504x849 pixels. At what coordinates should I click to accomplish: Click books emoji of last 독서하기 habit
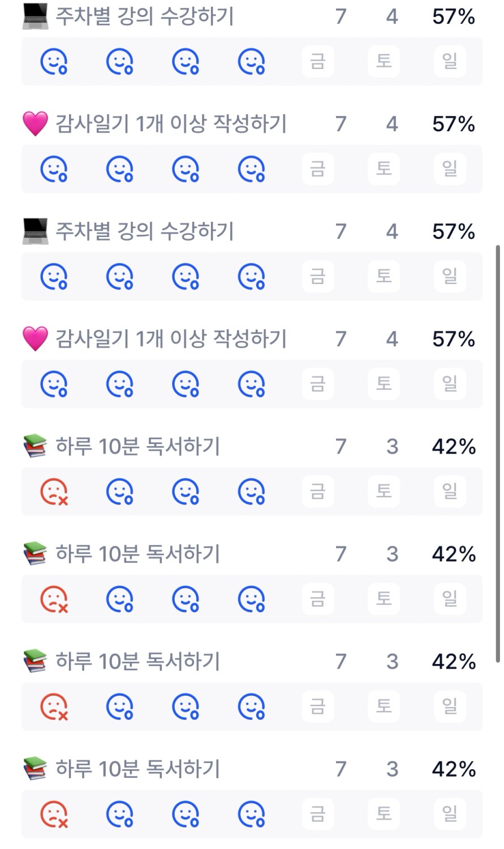tap(35, 769)
